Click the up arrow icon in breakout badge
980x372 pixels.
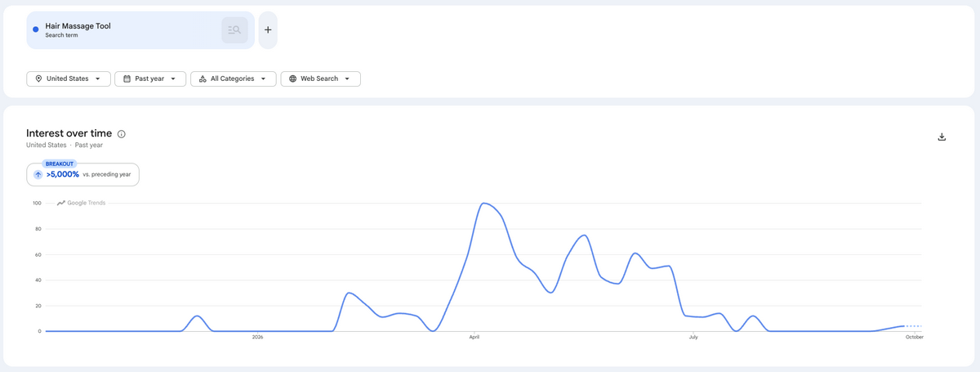pos(38,174)
